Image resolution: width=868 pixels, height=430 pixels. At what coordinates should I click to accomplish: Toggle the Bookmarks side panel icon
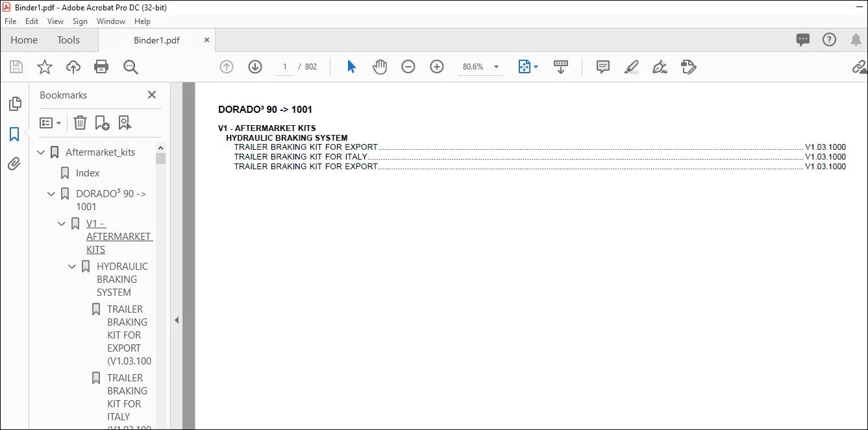pyautogui.click(x=14, y=134)
